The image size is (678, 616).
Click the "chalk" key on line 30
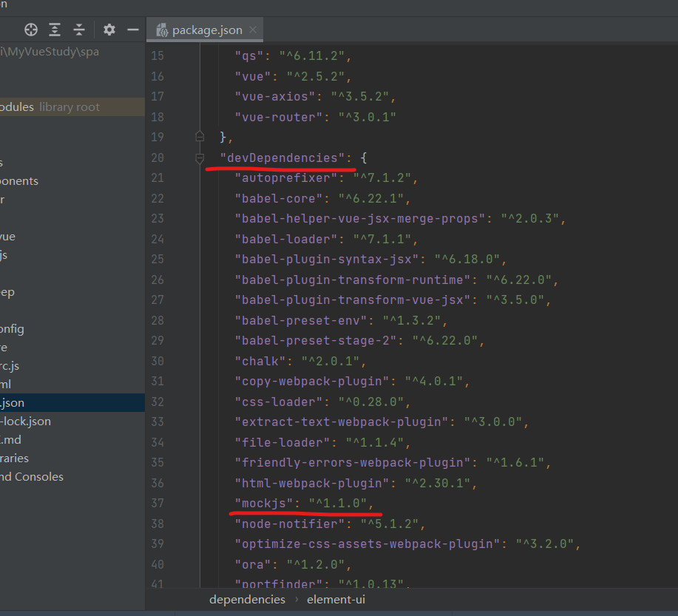(260, 361)
